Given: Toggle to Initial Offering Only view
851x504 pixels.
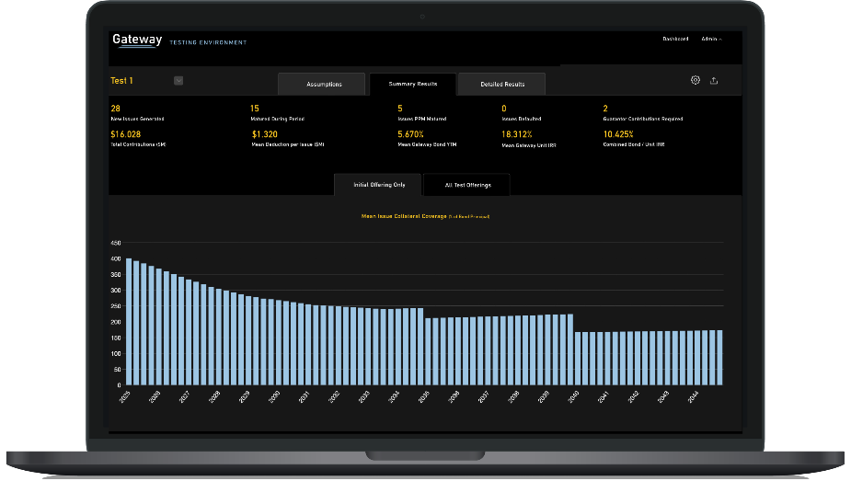Looking at the screenshot, I should coord(379,185).
